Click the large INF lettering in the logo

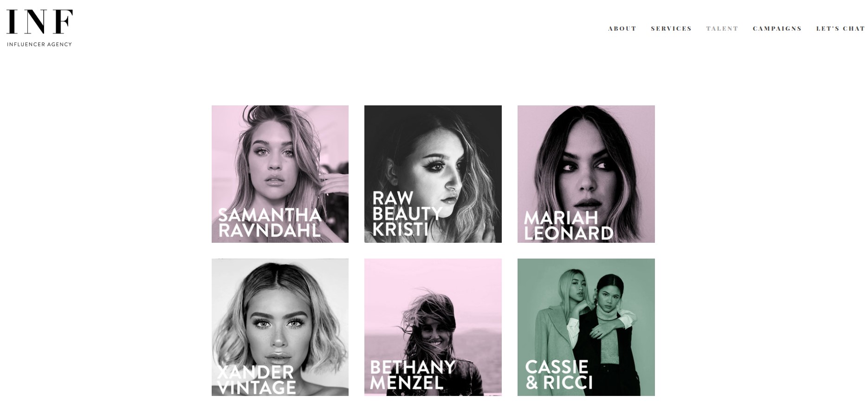39,22
